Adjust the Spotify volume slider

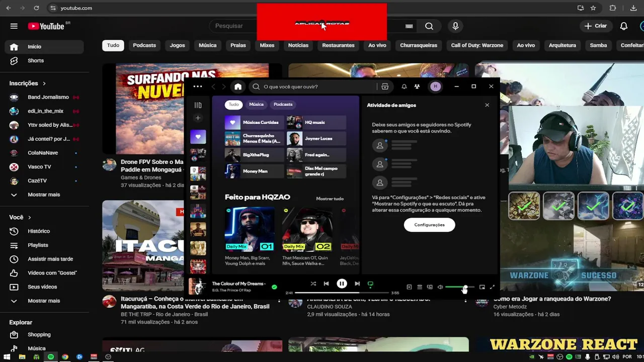[x=459, y=287]
